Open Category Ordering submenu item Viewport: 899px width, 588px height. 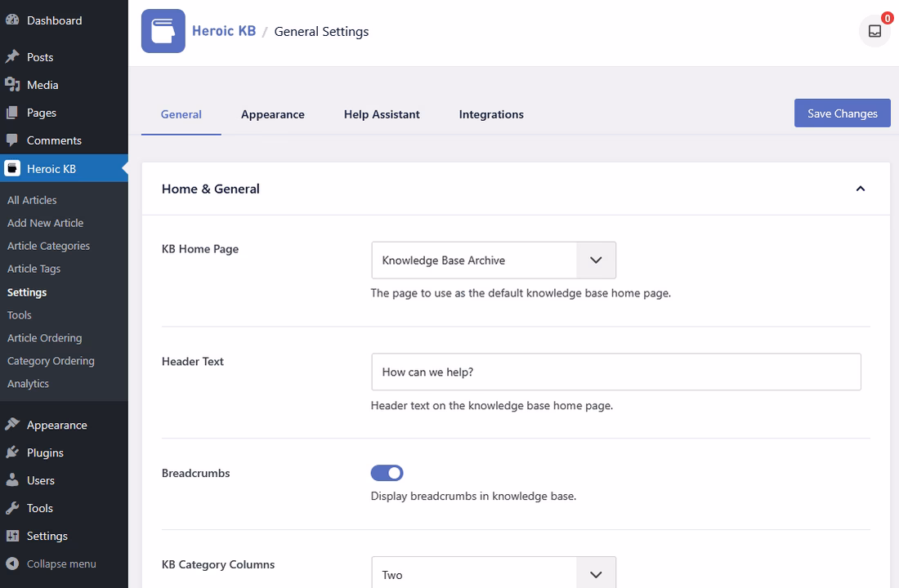coord(51,361)
